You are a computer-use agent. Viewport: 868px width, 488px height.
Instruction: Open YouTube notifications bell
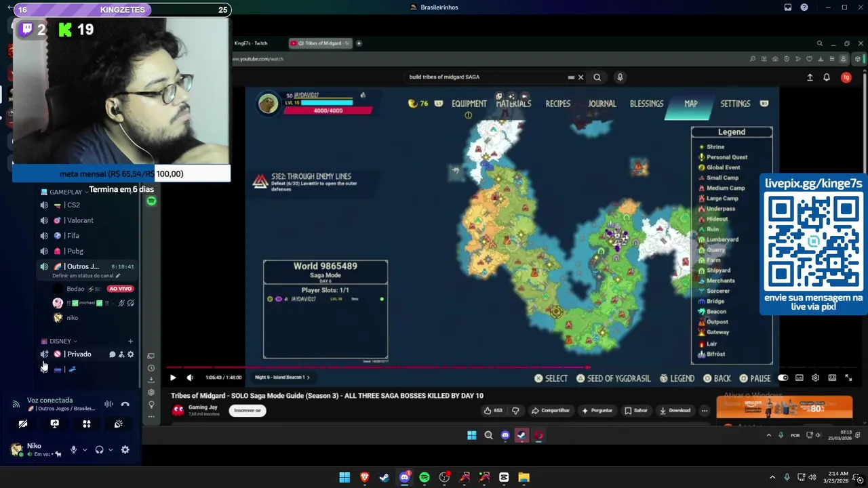coord(826,77)
